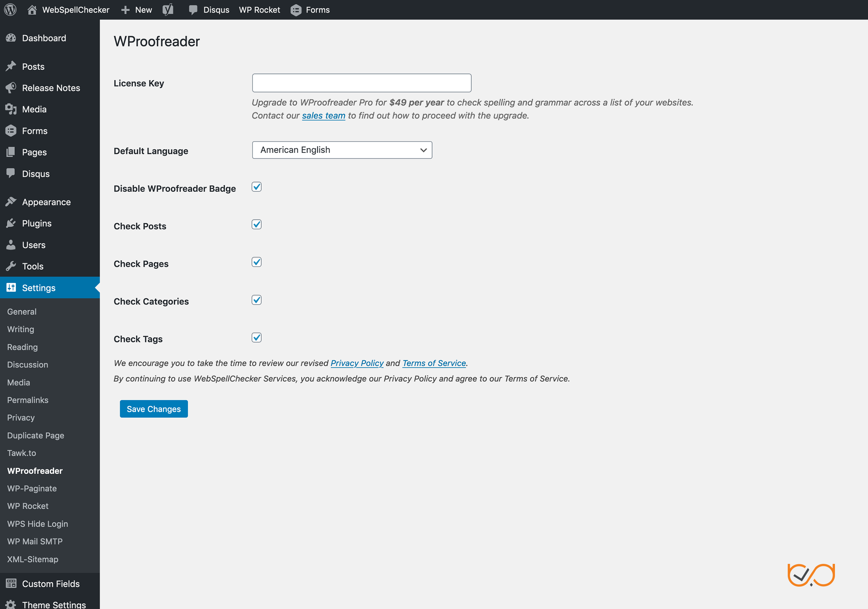Click the Disqus comment bubble icon in admin bar
Image resolution: width=868 pixels, height=609 pixels.
(193, 10)
